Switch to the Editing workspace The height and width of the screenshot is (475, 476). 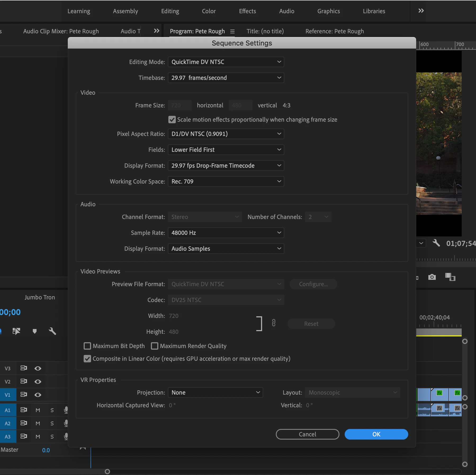170,11
